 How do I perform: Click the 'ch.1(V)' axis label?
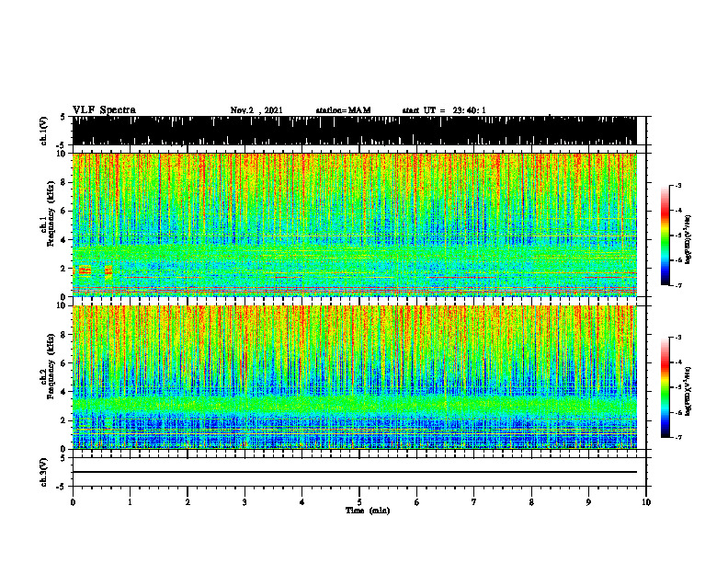click(44, 131)
